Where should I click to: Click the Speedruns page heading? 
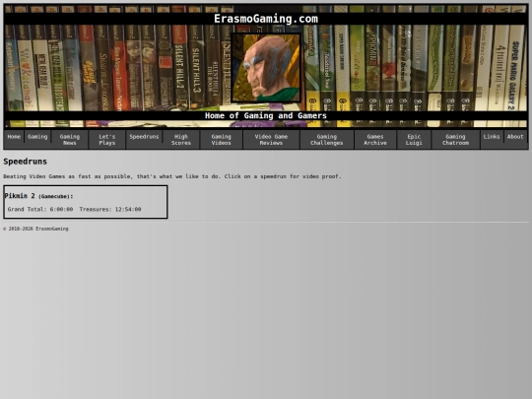coord(25,162)
